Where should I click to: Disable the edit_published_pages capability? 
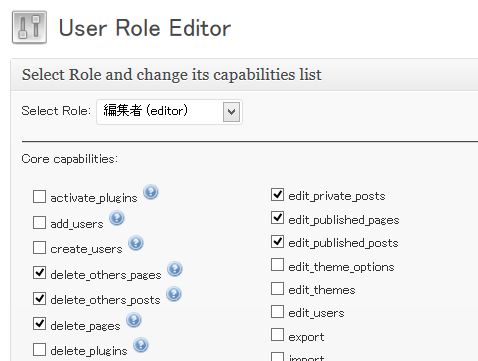(x=277, y=218)
